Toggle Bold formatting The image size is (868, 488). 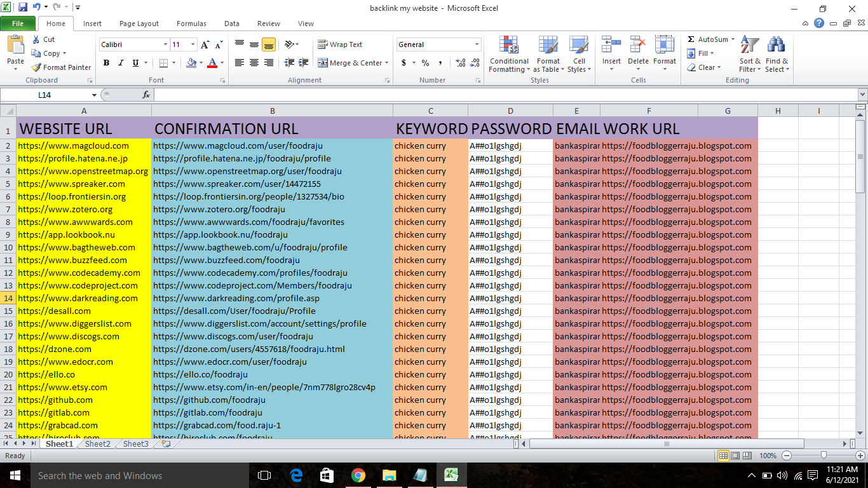coord(106,63)
